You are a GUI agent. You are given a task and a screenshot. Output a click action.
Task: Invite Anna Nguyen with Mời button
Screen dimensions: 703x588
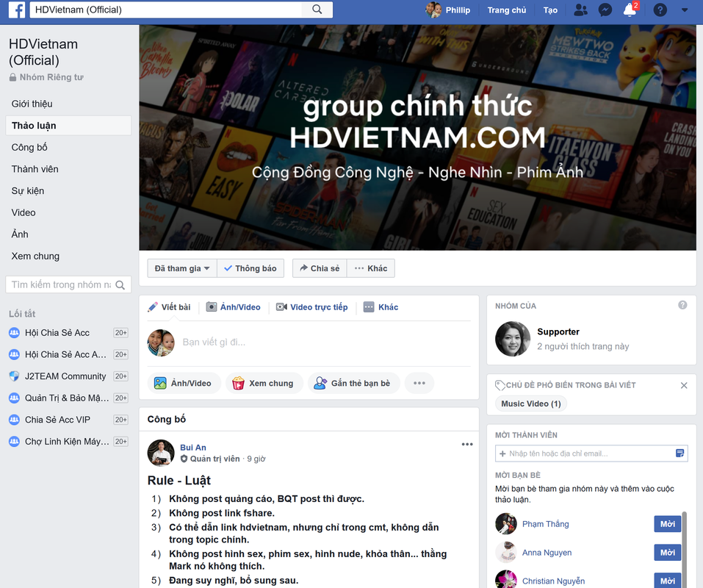[668, 553]
